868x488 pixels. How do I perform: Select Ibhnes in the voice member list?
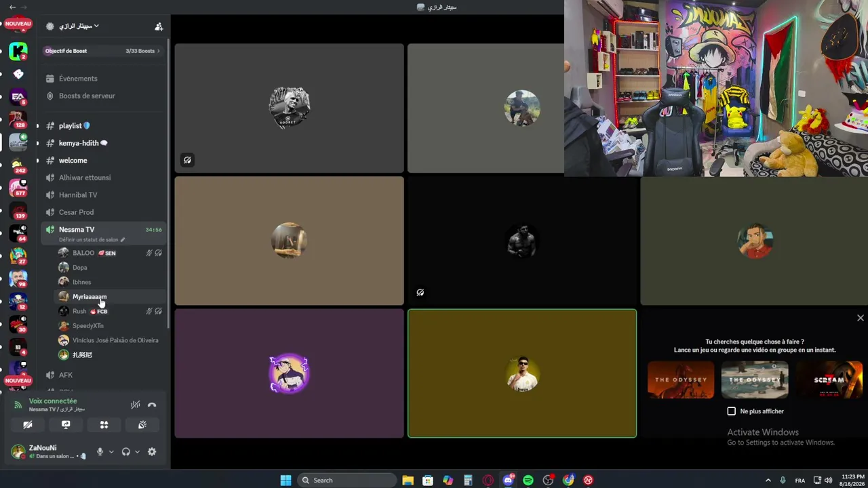111,282
